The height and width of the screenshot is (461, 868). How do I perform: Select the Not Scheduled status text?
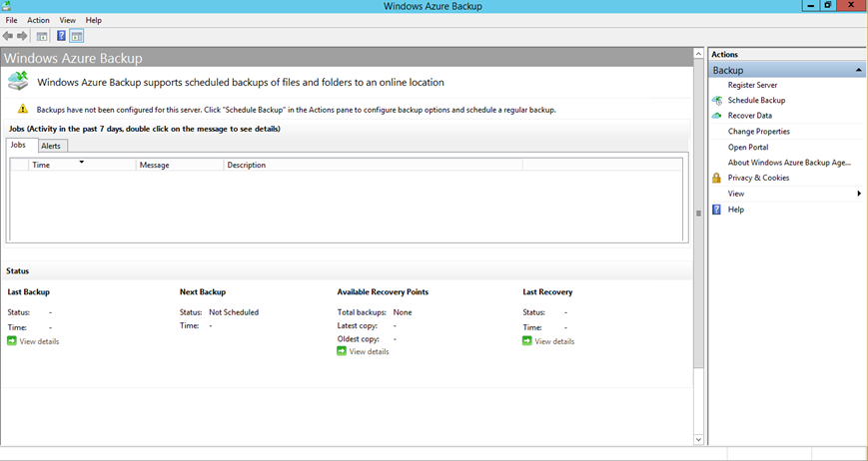coord(234,312)
